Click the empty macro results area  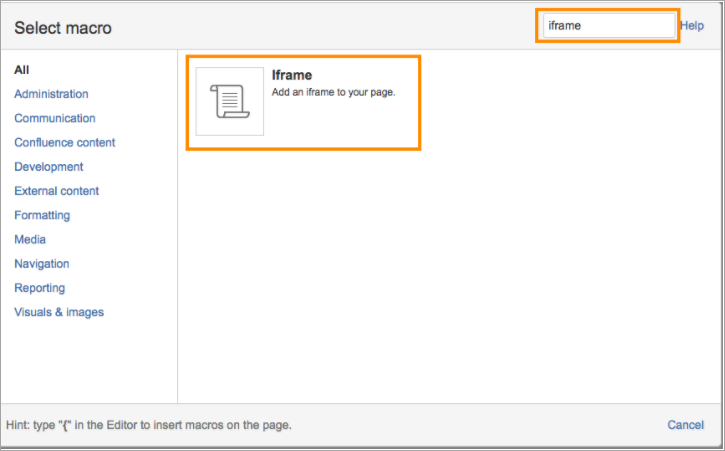449,278
